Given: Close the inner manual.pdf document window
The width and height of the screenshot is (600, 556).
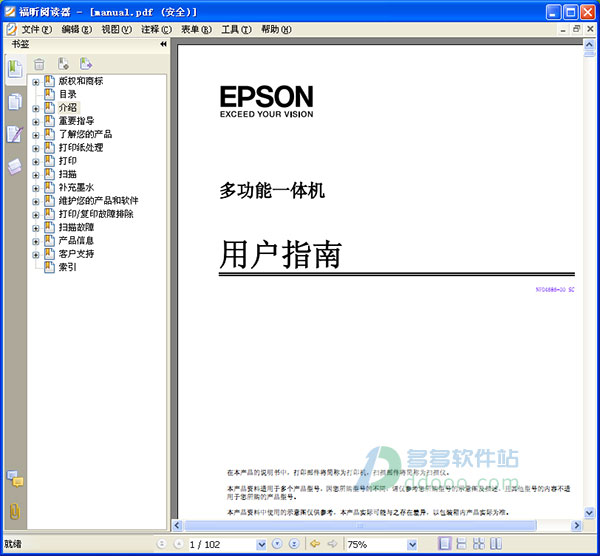Looking at the screenshot, I should [x=590, y=29].
